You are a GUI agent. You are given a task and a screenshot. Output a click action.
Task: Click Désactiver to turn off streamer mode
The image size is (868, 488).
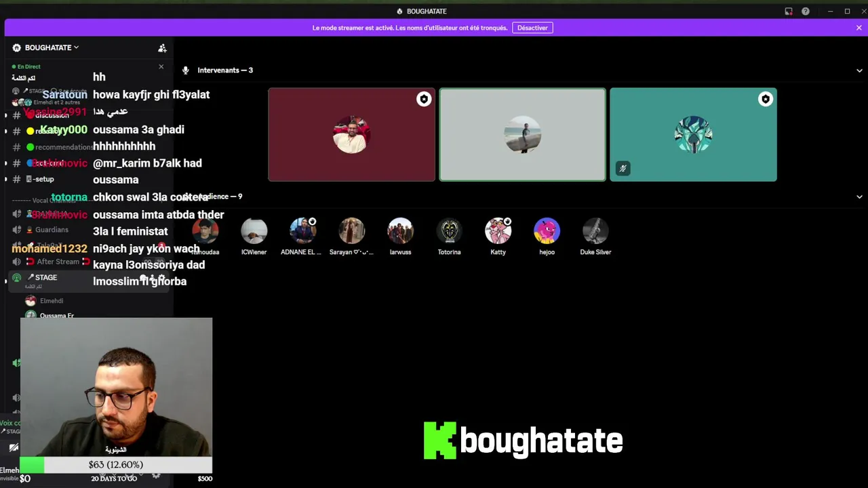(x=532, y=28)
